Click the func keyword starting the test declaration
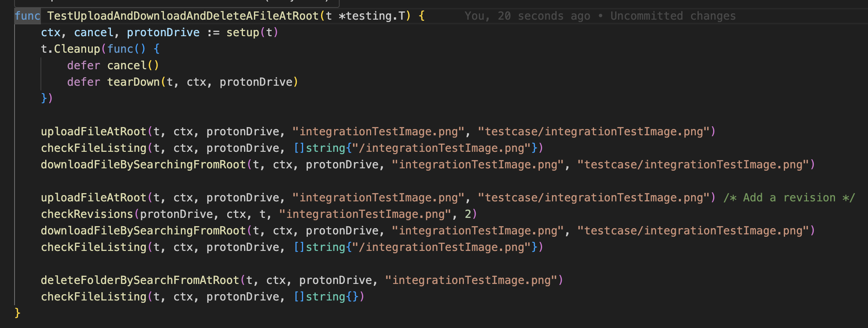The height and width of the screenshot is (328, 868). click(x=27, y=16)
